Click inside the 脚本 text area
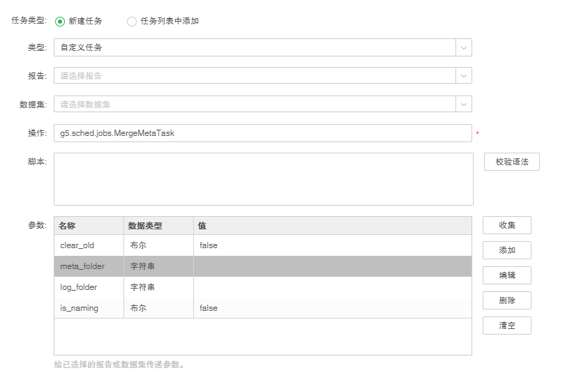The width and height of the screenshot is (588, 375). click(263, 179)
